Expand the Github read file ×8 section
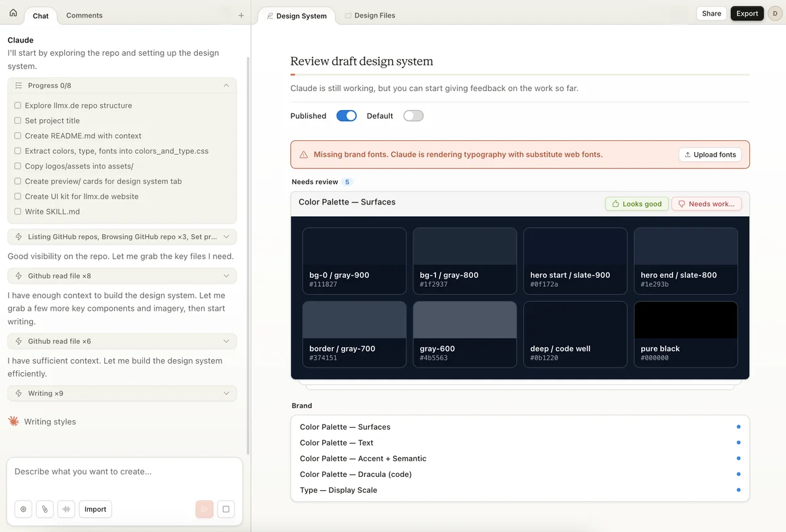This screenshot has width=786, height=532. point(226,276)
